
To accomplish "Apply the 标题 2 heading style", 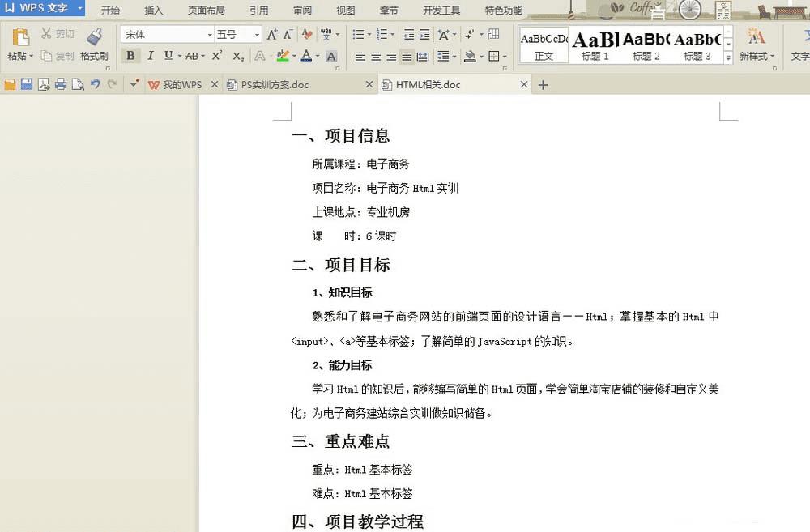I will coord(646,45).
